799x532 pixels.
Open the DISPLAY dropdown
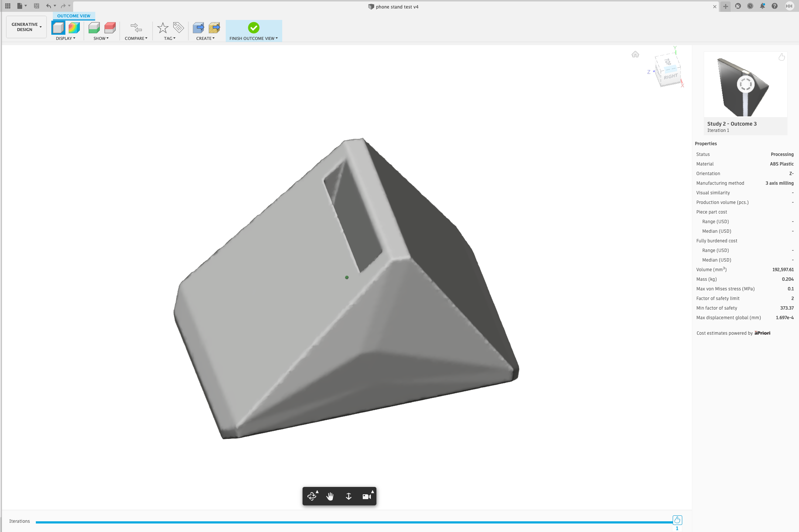66,38
